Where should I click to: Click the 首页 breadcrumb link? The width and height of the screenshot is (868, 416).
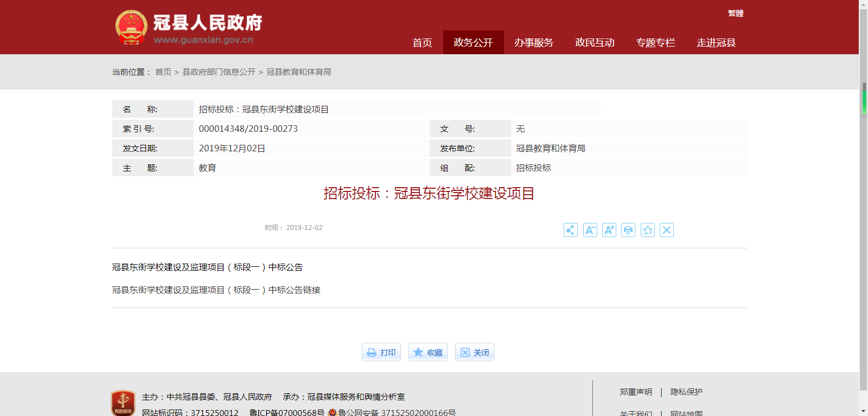point(163,72)
